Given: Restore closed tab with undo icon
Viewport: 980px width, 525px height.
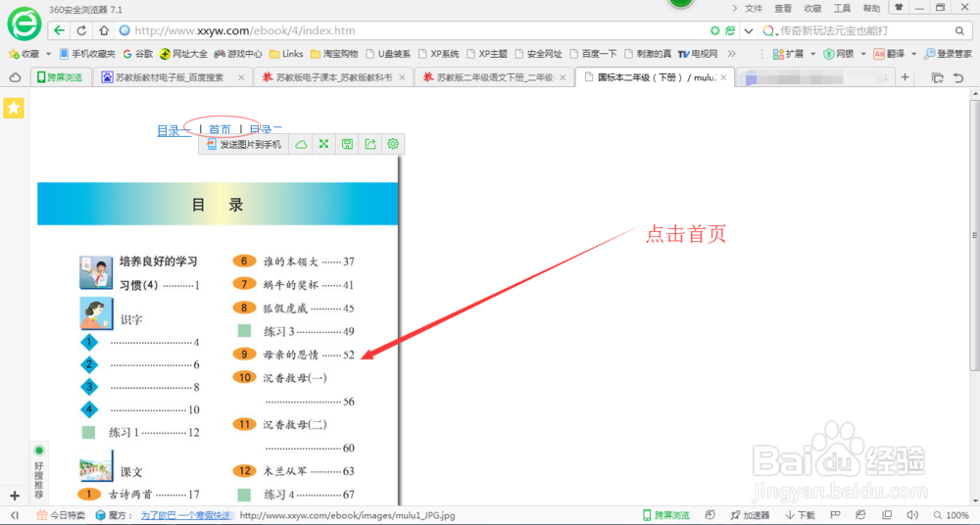Looking at the screenshot, I should [958, 78].
